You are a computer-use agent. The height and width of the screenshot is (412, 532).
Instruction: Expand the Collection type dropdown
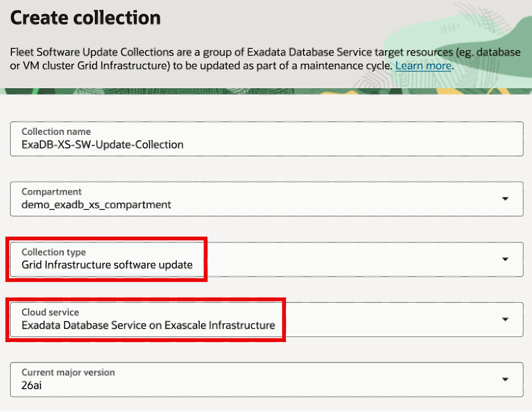pyautogui.click(x=267, y=259)
